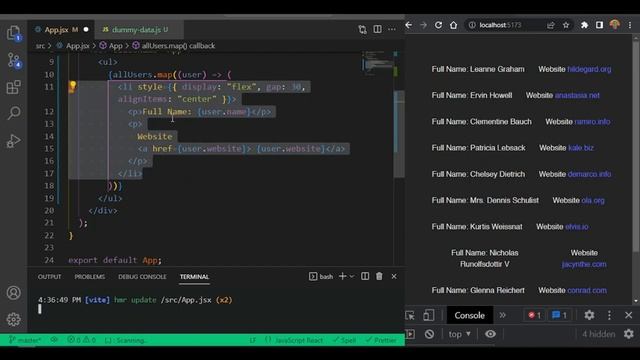Image resolution: width=640 pixels, height=360 pixels.
Task: Toggle the DevTools console sidebar
Action: point(410,334)
